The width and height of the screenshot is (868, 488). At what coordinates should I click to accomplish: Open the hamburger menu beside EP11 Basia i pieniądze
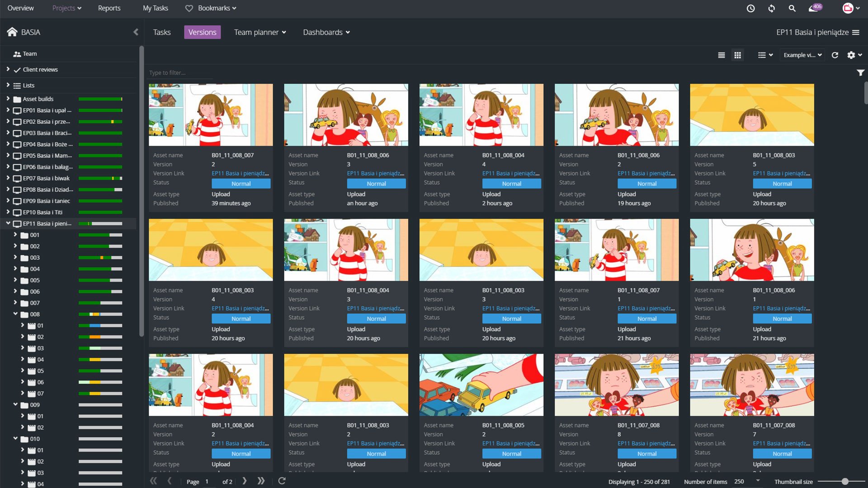[856, 33]
